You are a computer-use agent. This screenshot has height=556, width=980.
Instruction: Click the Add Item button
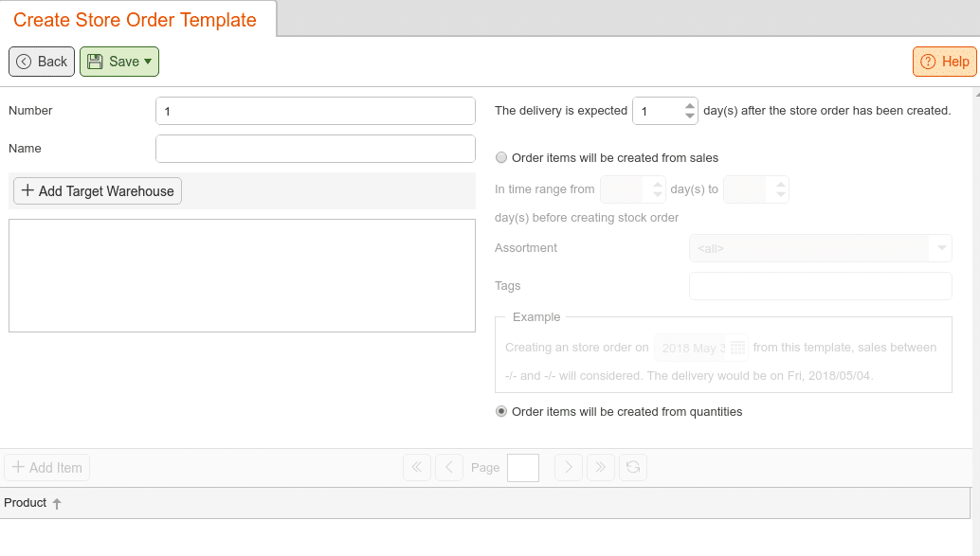click(46, 467)
